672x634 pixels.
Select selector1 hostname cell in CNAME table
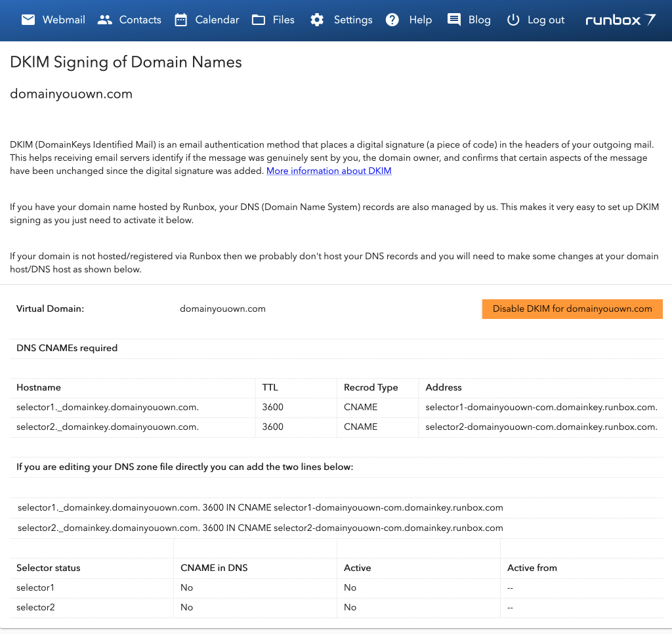108,407
